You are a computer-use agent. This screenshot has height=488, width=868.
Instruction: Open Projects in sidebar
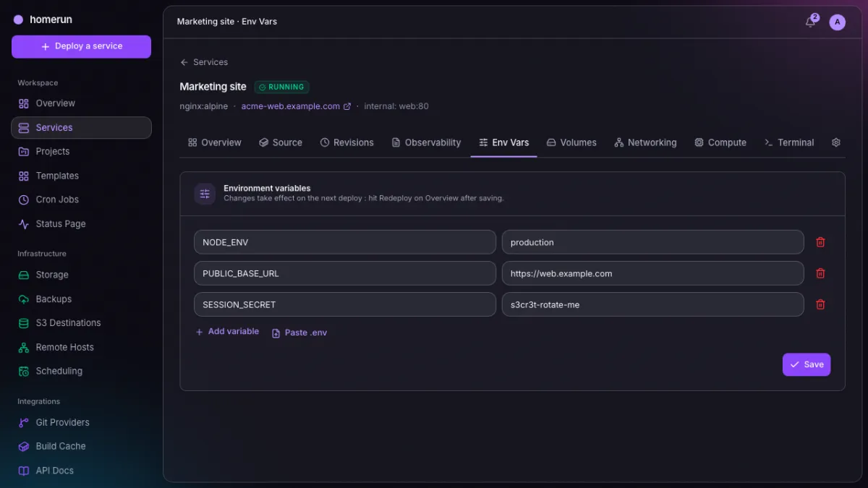(81, 151)
